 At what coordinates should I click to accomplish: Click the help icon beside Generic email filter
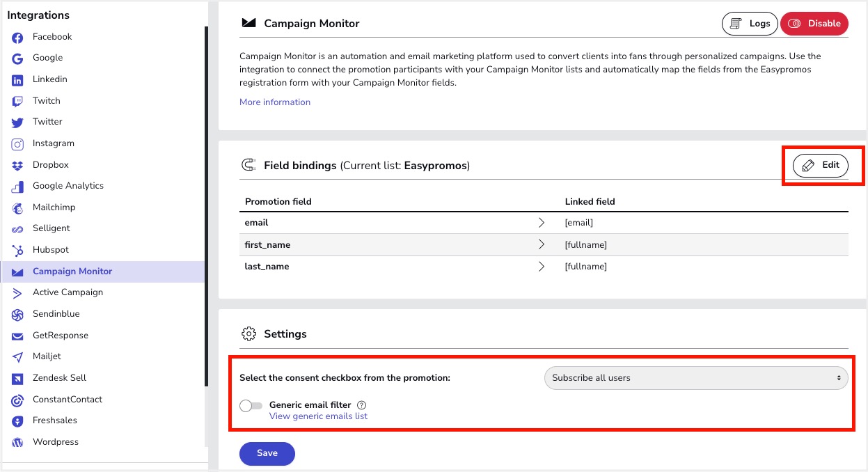tap(361, 405)
